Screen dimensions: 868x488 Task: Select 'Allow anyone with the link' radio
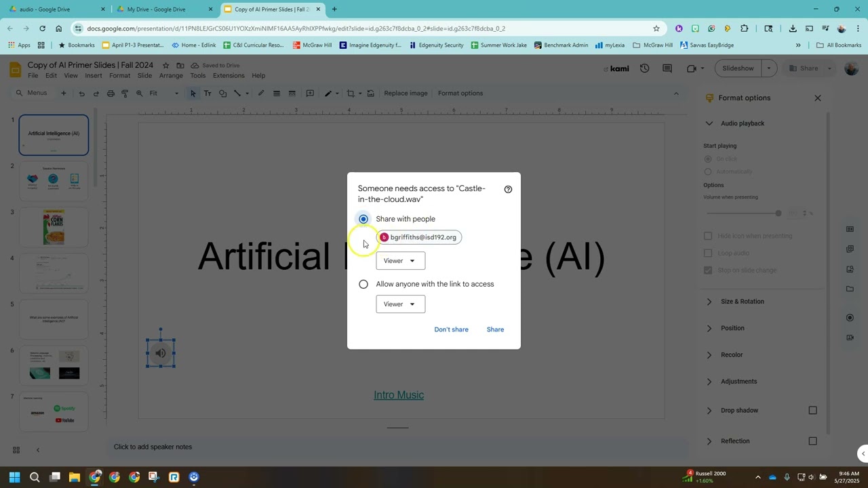coord(363,284)
